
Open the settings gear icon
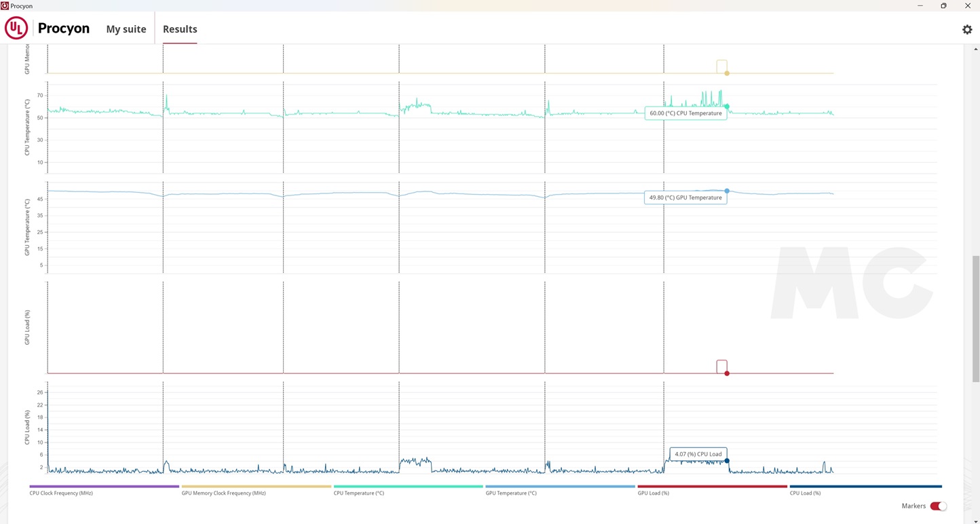[x=967, y=29]
